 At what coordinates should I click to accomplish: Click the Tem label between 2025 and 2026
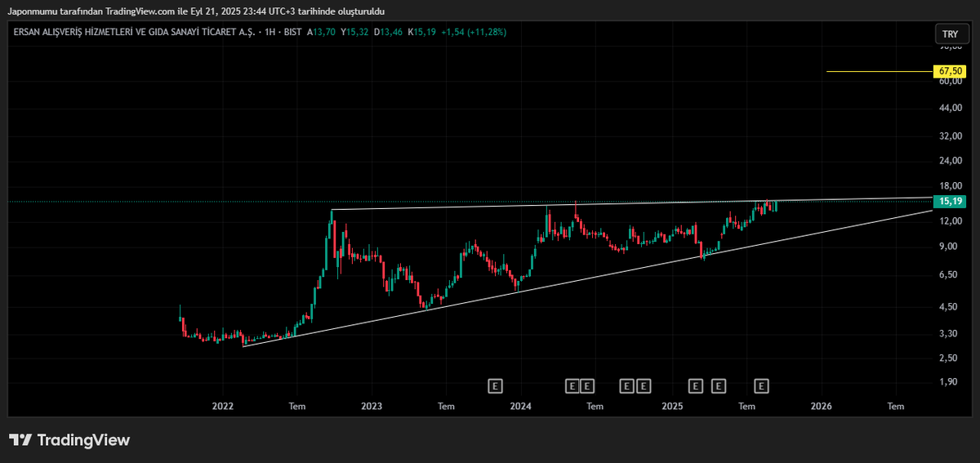[747, 406]
